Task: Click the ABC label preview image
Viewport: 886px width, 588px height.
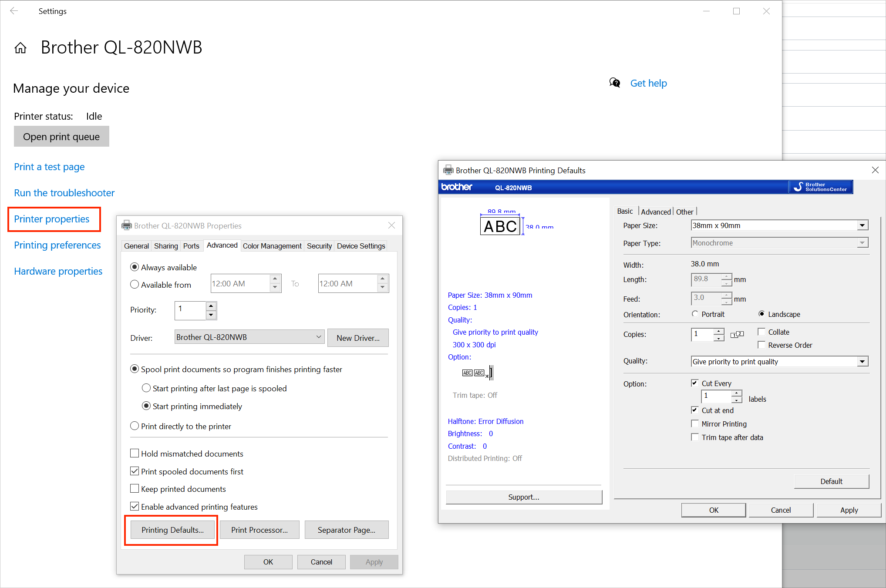Action: point(500,226)
